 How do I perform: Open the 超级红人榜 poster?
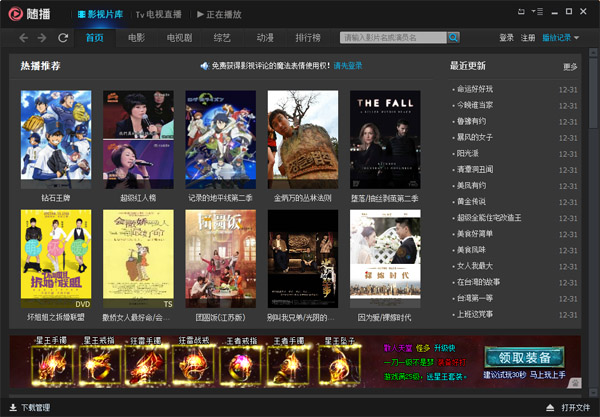click(138, 139)
